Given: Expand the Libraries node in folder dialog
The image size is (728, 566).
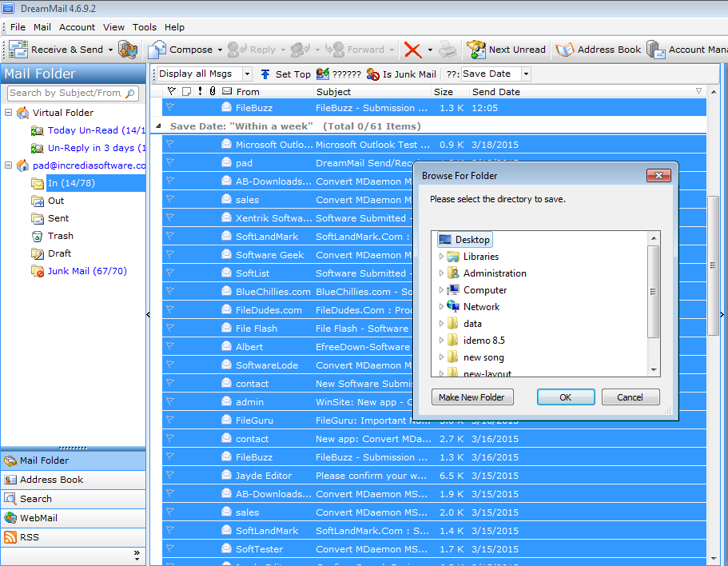Looking at the screenshot, I should (441, 257).
